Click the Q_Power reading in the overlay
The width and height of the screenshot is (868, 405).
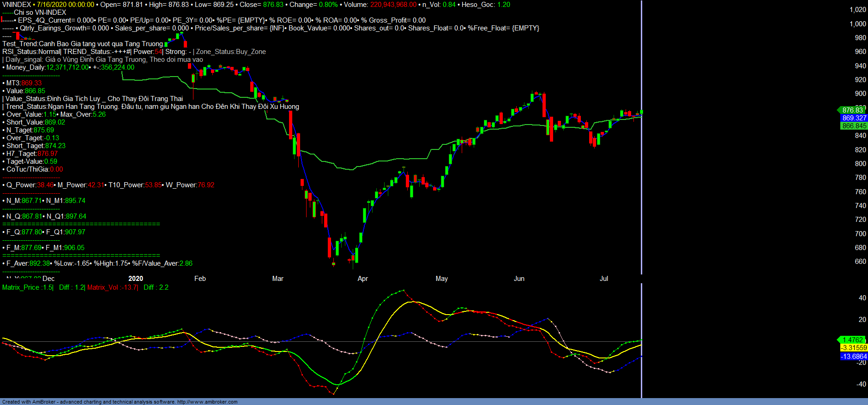coord(29,185)
